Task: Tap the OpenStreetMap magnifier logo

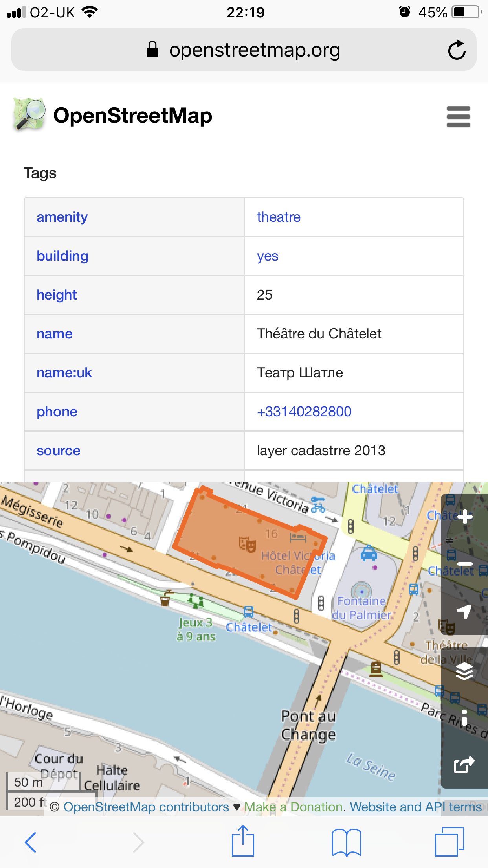Action: tap(29, 114)
